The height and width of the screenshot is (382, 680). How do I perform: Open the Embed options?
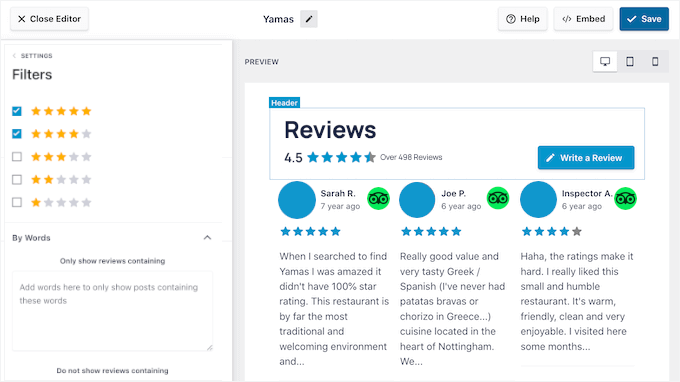pos(583,19)
